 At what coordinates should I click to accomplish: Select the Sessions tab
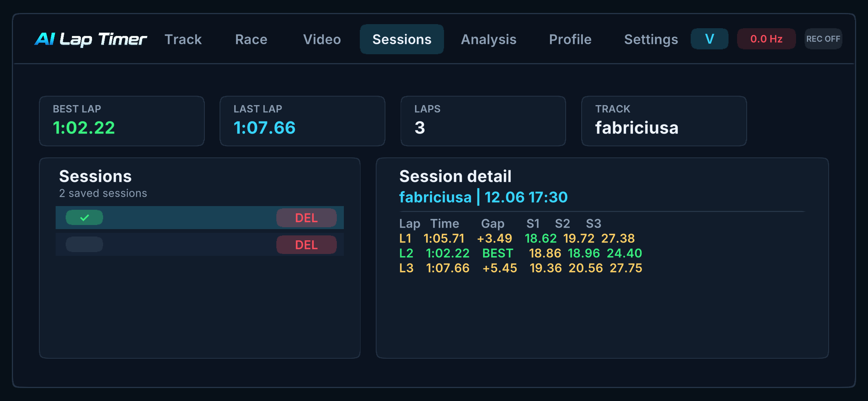coord(402,39)
